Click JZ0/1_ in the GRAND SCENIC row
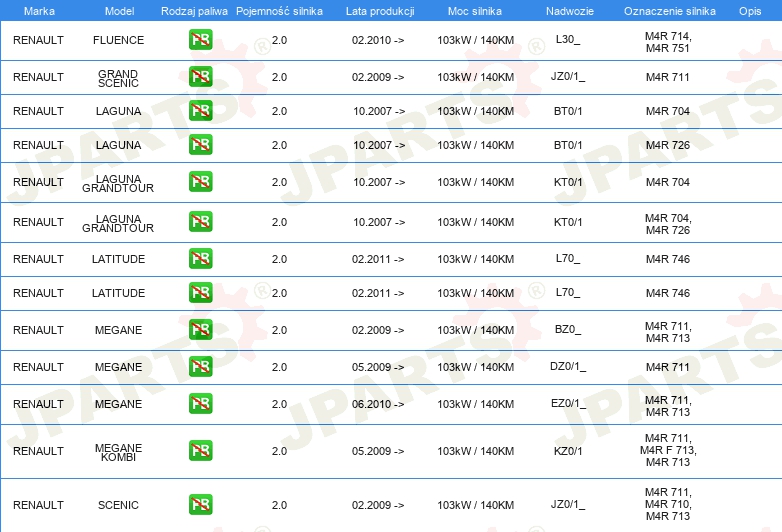The image size is (782, 532). (568, 77)
